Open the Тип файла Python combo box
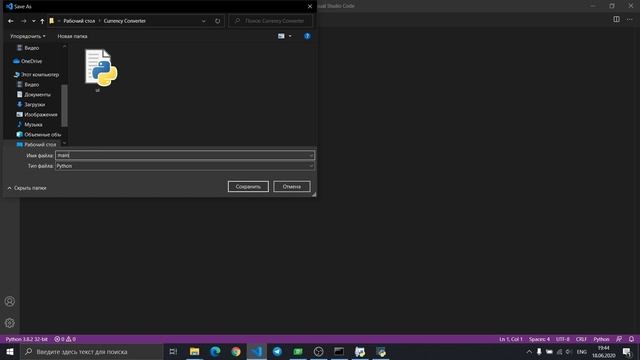This screenshot has width=640, height=360. click(x=185, y=166)
